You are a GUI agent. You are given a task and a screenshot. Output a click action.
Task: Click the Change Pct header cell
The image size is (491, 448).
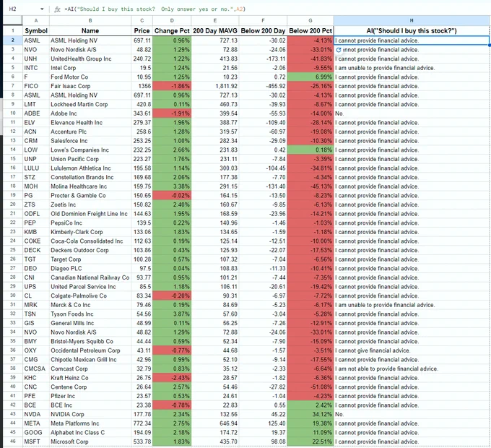tap(172, 30)
